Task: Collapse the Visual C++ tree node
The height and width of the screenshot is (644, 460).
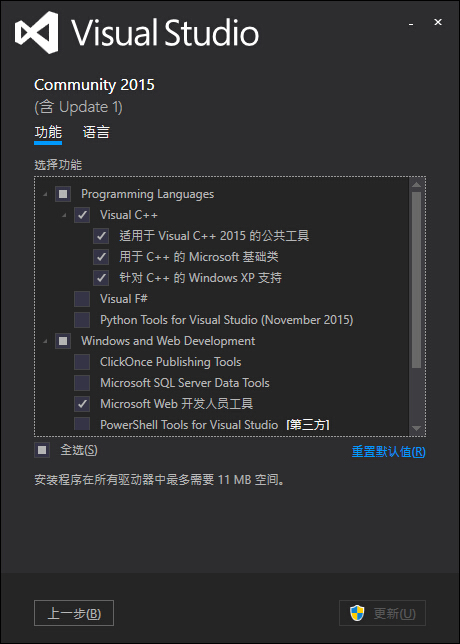Action: click(x=64, y=215)
